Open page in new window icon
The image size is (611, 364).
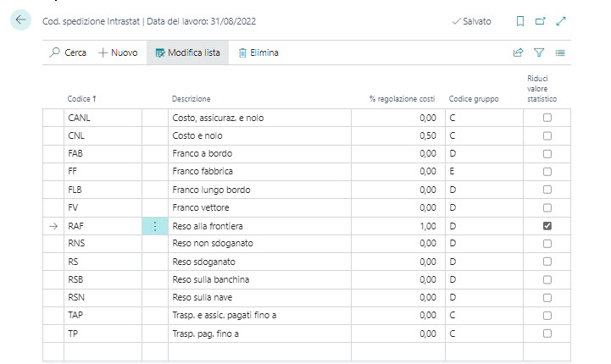(x=541, y=21)
